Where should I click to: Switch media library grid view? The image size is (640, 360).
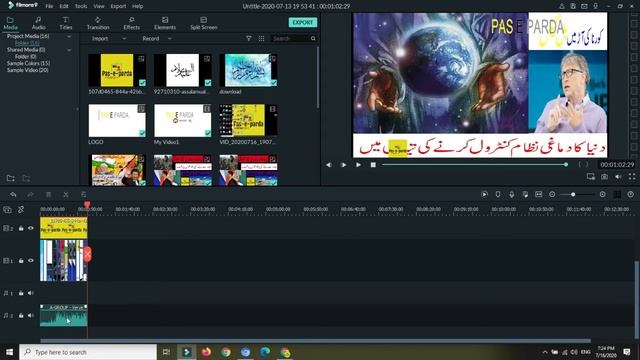[262, 38]
